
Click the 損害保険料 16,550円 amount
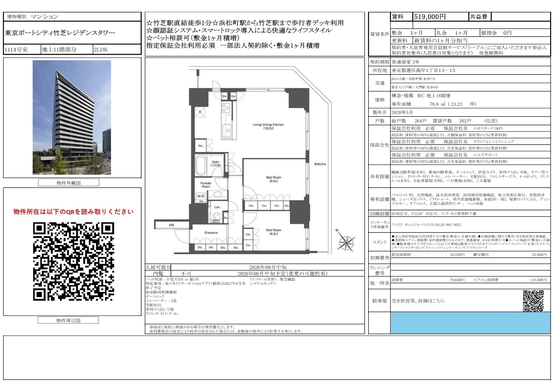coord(457,255)
